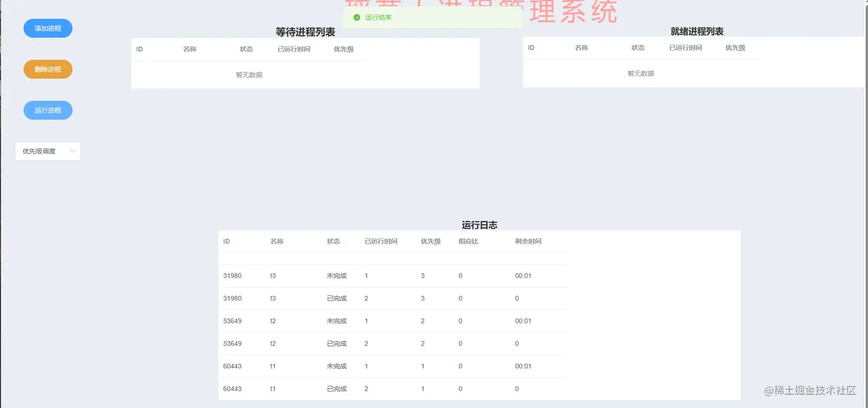Click 00:01 remaining time in t1 row
The height and width of the screenshot is (408, 868).
(x=523, y=366)
